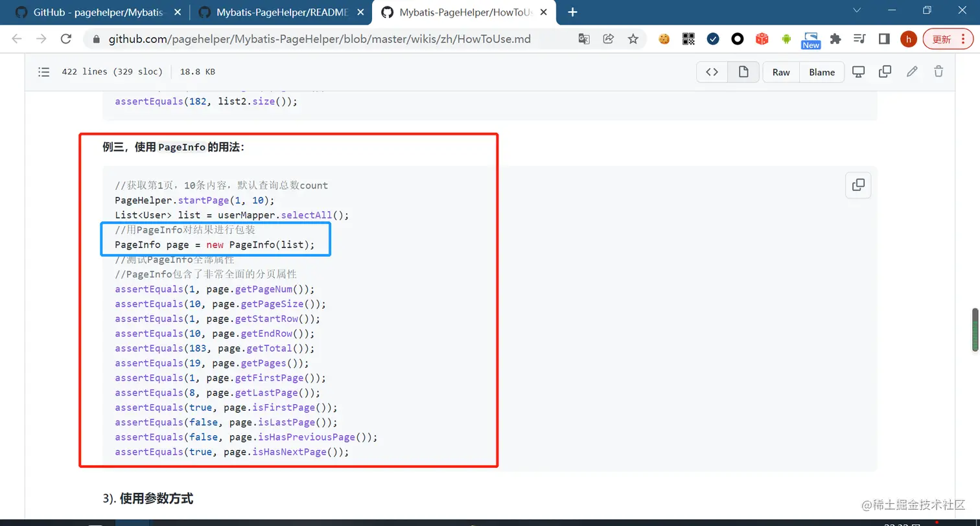
Task: Click line 'List<User> list = userMapper.selectAll();'
Action: point(232,215)
